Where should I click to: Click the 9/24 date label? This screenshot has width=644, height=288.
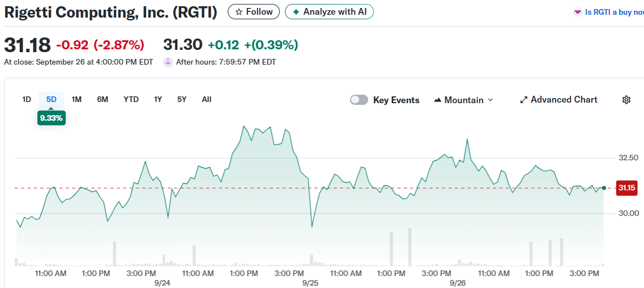coord(163,283)
